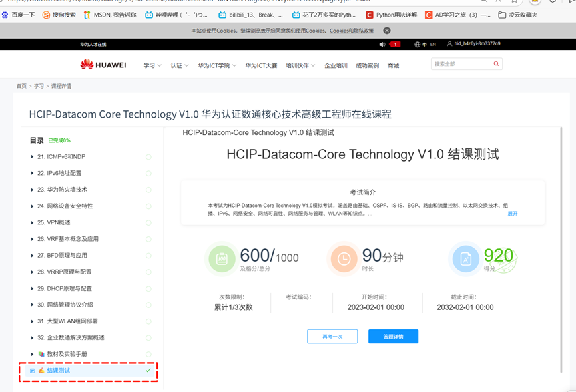Screen dimensions: 576x392
Task: Open the 成功案例 menu item
Action: click(368, 65)
